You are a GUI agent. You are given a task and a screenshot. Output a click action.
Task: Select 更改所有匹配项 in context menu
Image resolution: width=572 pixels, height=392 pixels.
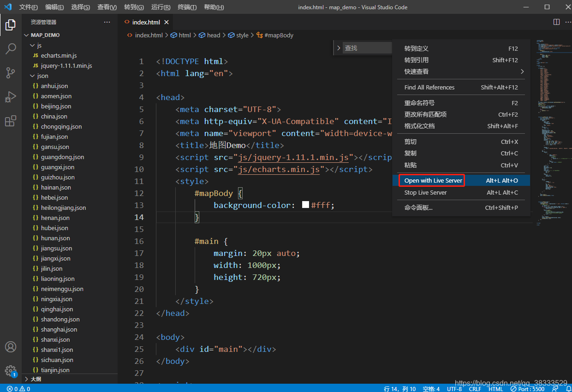click(461, 114)
